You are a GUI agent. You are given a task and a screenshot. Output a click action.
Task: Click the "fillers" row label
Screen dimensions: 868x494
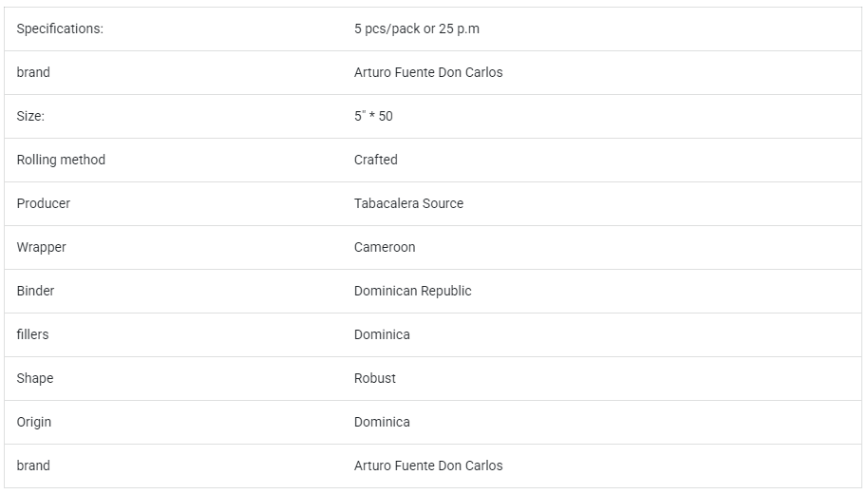pos(32,334)
